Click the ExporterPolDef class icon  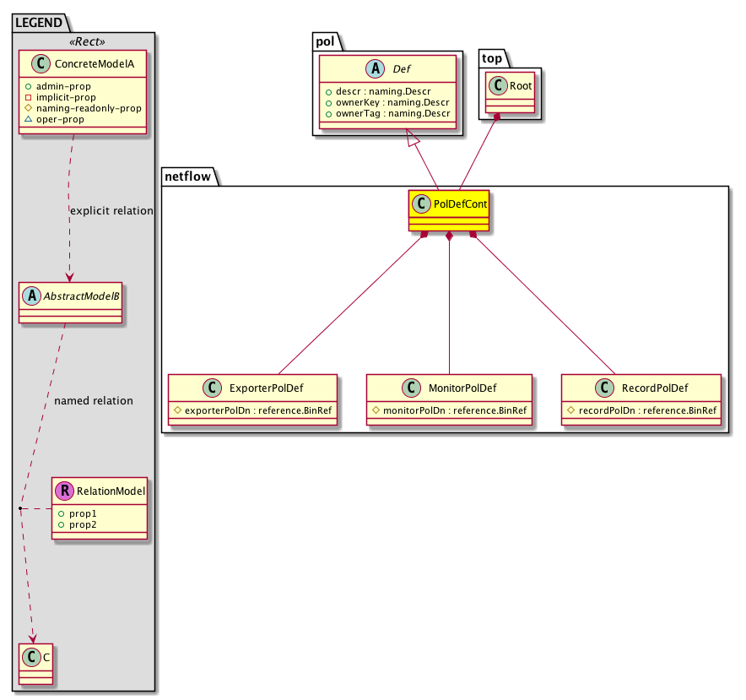pos(213,388)
